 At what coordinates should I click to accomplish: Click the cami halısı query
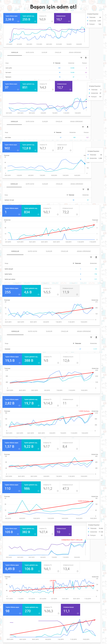[8, 137]
